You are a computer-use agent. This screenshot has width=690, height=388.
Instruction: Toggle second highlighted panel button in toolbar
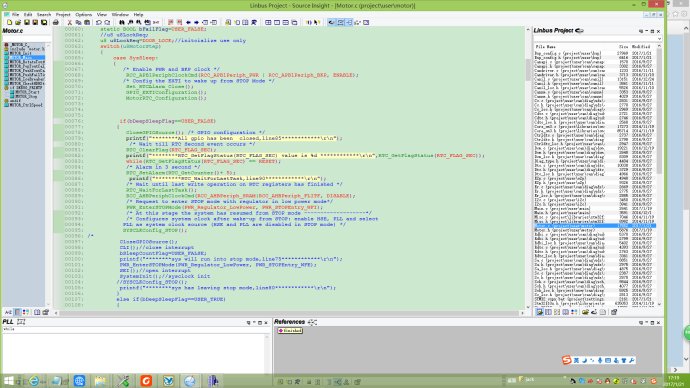coord(341,22)
